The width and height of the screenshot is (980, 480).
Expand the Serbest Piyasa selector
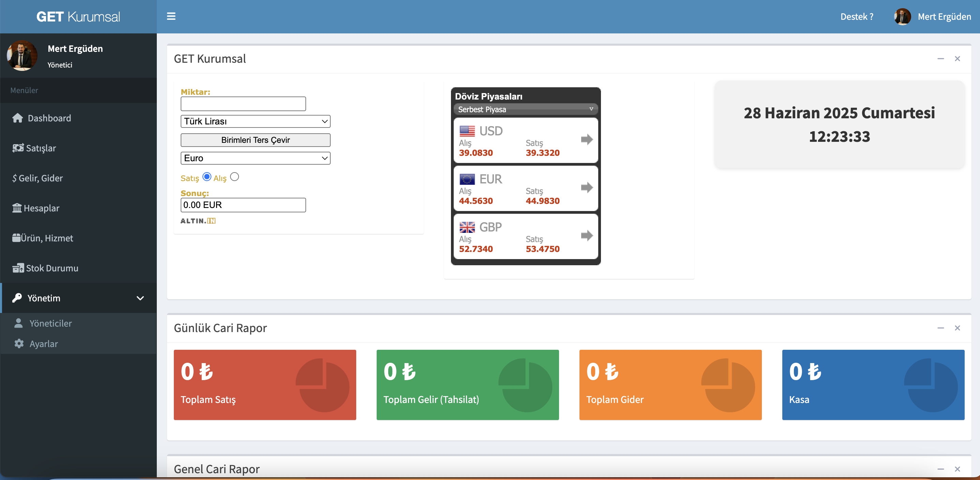[x=525, y=109]
